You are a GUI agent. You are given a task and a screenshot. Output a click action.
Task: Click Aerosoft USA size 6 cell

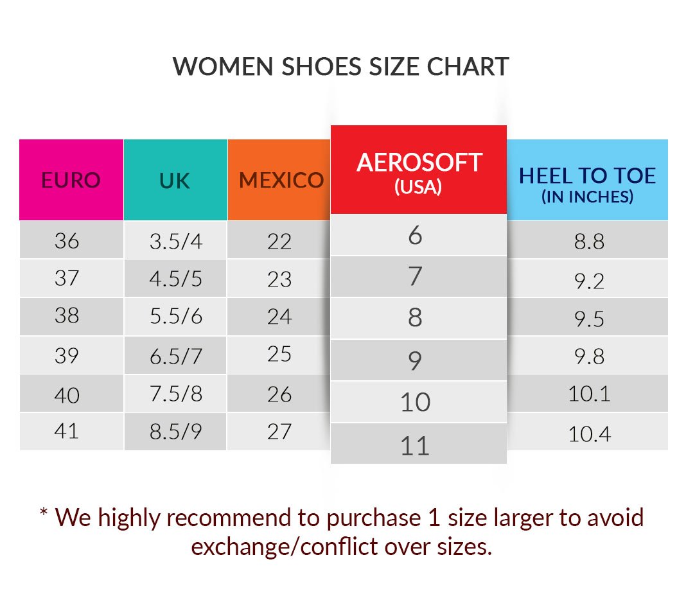point(416,236)
